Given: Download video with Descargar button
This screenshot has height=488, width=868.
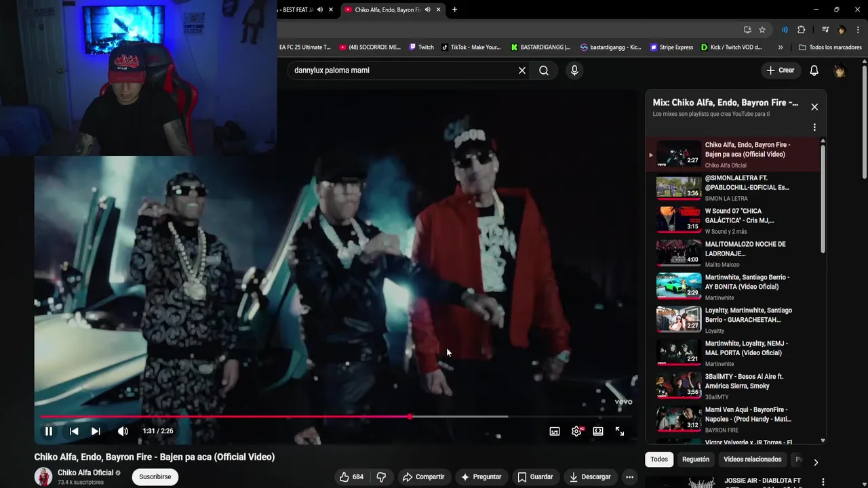Looking at the screenshot, I should tap(590, 477).
